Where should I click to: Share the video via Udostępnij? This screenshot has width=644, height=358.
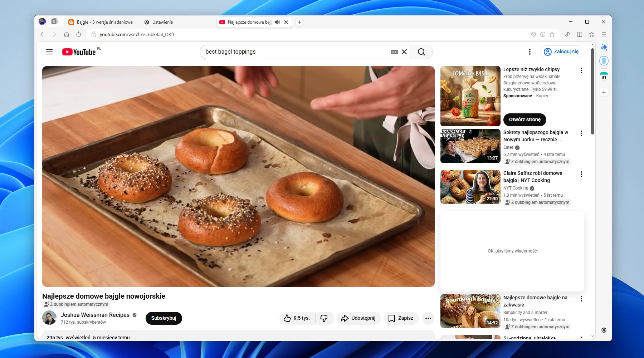click(358, 318)
